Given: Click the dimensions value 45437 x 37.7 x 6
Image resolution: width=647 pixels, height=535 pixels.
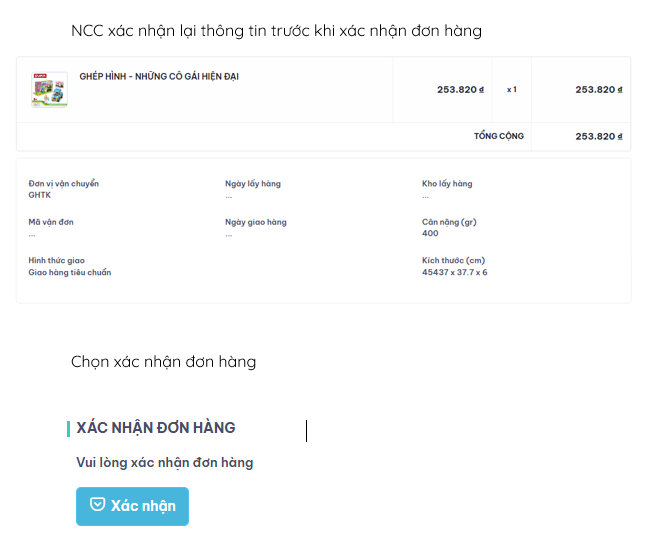Looking at the screenshot, I should pos(455,272).
